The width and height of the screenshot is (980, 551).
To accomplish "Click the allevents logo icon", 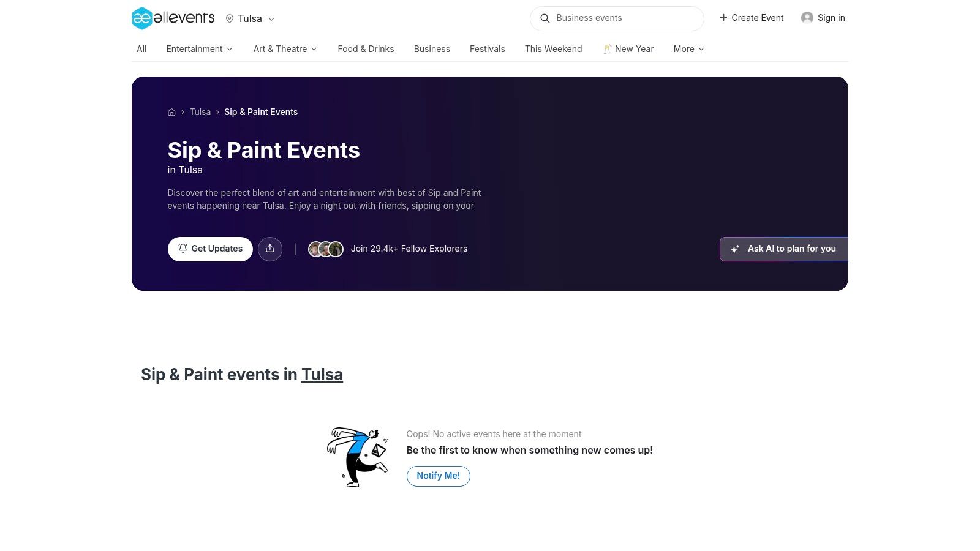I will point(141,18).
